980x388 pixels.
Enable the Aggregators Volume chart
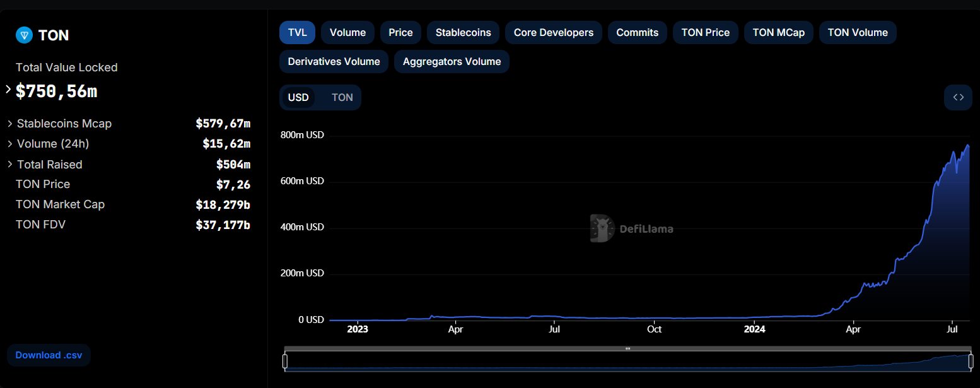(x=452, y=62)
